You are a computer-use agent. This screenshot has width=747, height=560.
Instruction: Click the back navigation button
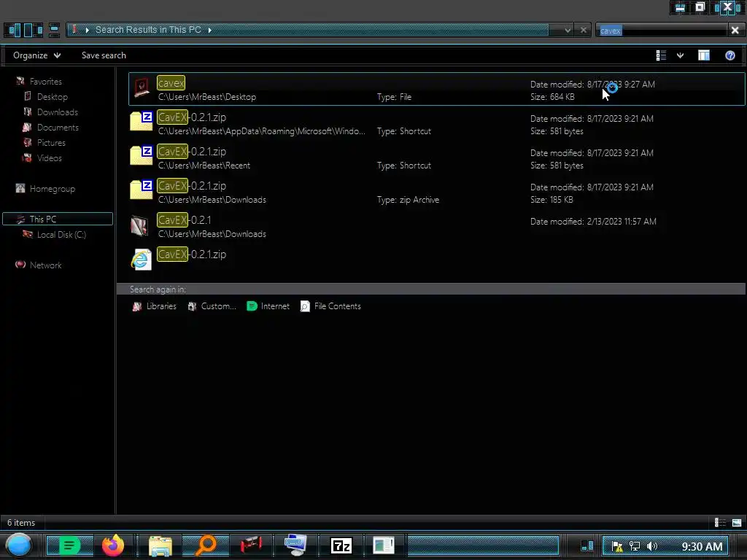(12, 30)
